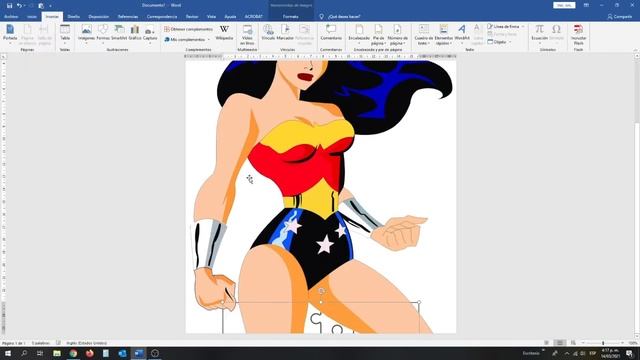Insert a Tabla from the ribbon
640x360 pixels.
[65, 34]
